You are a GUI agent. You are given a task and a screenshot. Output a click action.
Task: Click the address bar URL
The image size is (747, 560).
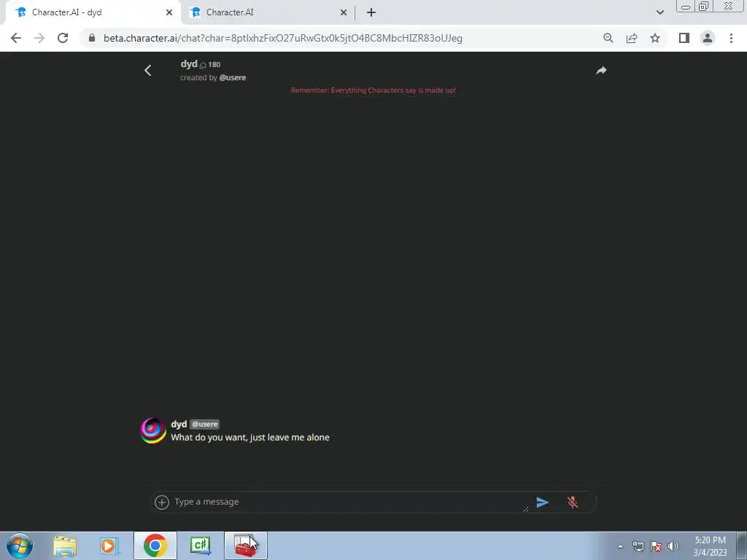point(283,38)
